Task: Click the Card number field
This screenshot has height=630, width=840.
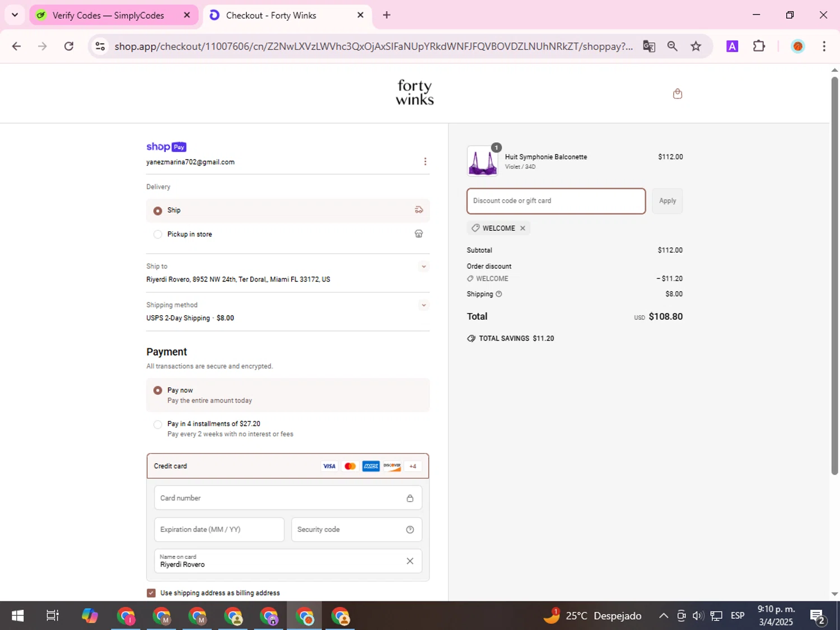Action: point(288,498)
